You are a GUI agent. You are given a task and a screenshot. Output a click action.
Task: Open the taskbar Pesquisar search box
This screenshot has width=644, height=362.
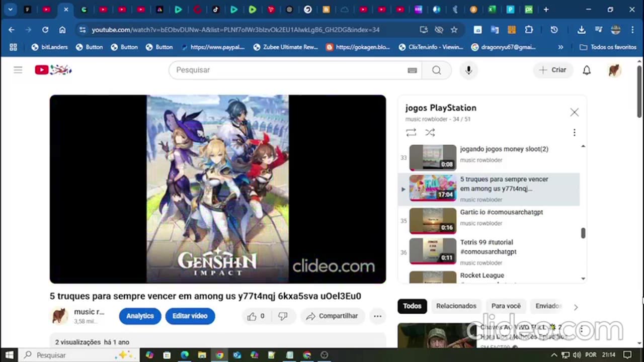78,355
